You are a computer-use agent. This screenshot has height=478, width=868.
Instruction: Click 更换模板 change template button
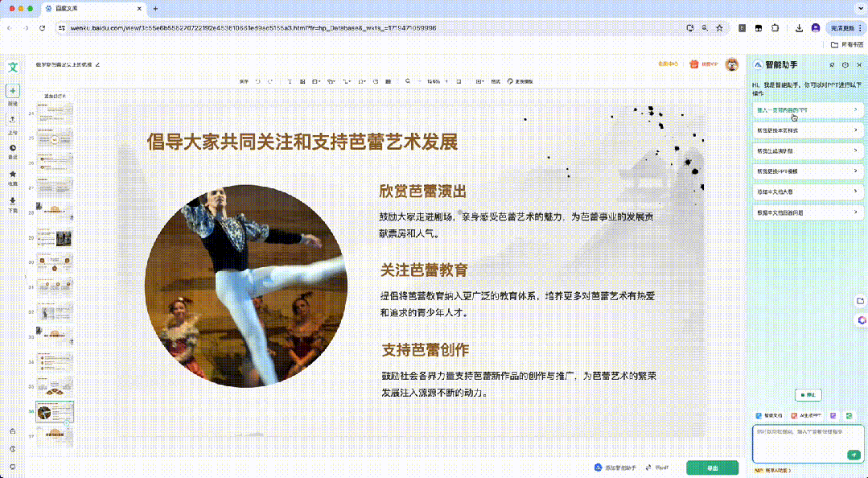(520, 81)
